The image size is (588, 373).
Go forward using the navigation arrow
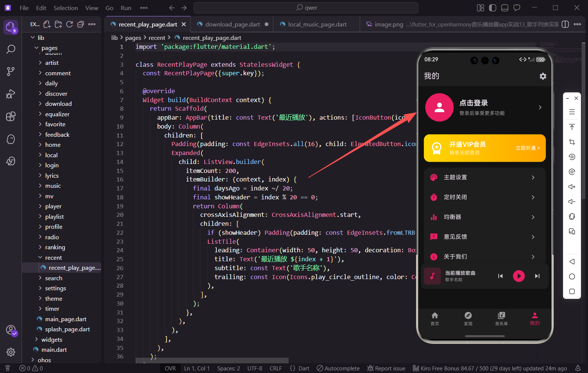184,8
